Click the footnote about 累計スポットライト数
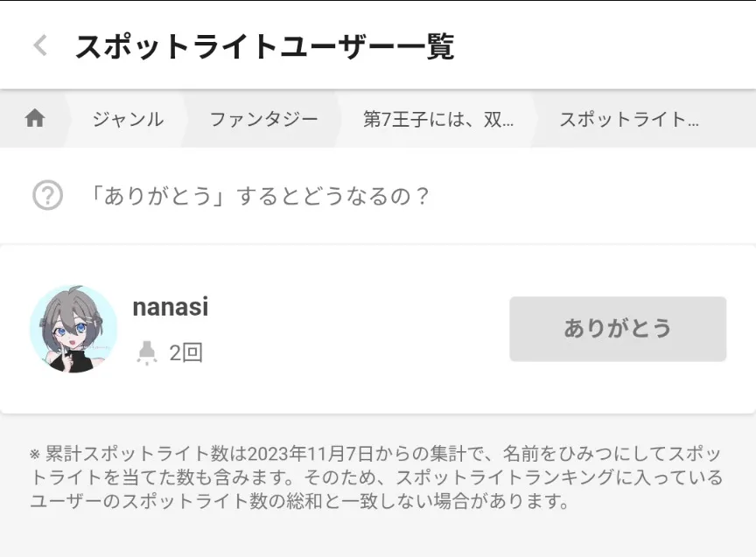756x557 pixels. (376, 477)
